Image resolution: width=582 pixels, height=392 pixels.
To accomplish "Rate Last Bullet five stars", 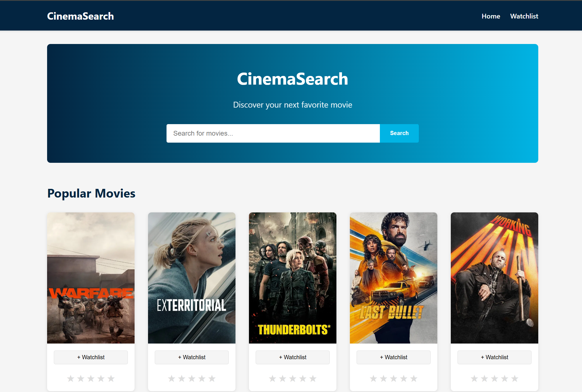I will (x=414, y=379).
